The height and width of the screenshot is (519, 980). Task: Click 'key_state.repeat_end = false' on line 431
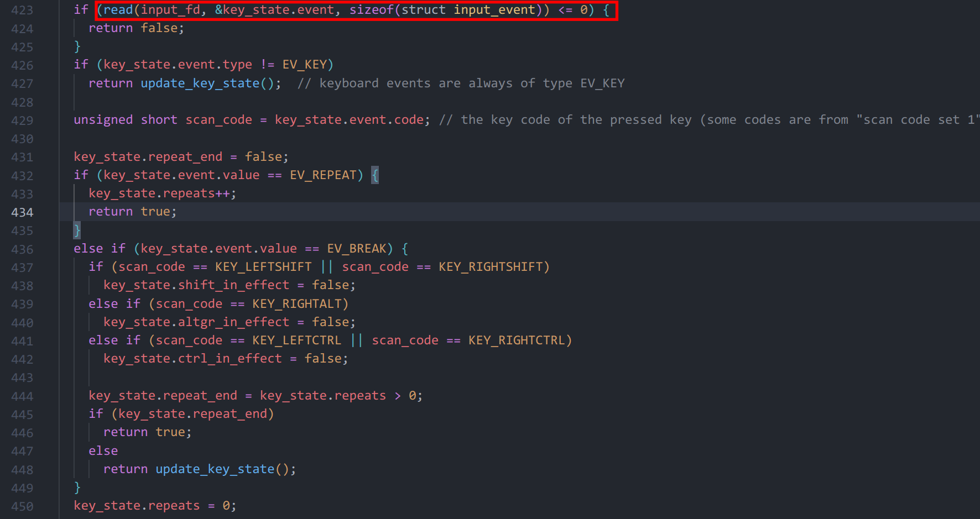[x=178, y=157]
